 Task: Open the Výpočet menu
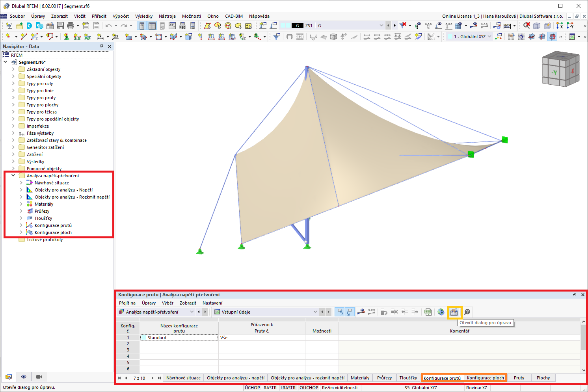[121, 16]
